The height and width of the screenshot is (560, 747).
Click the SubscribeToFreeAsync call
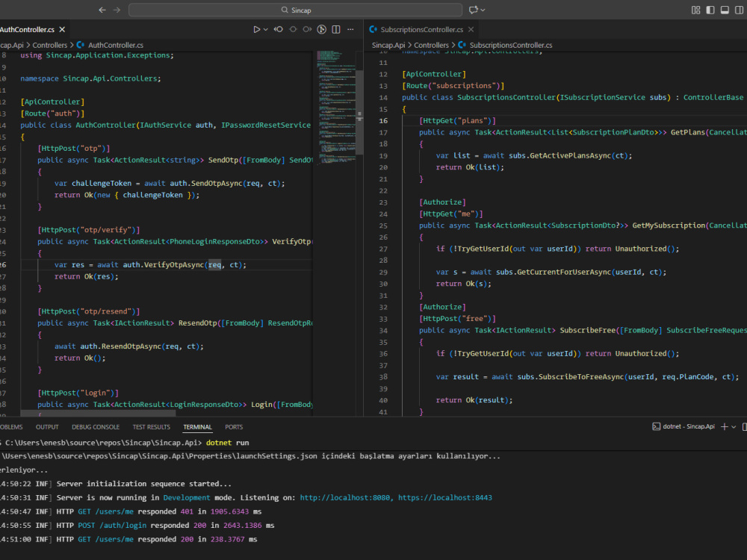[581, 377]
